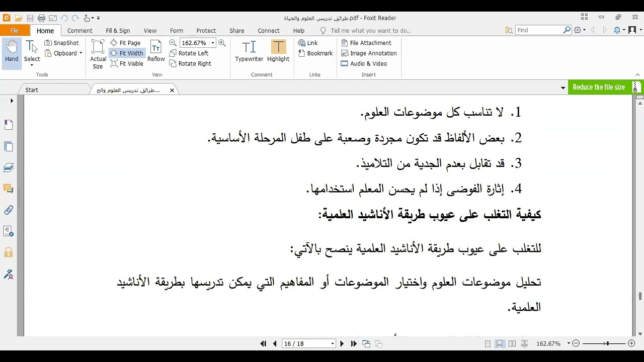
Task: Rotate the page right
Action: 190,64
